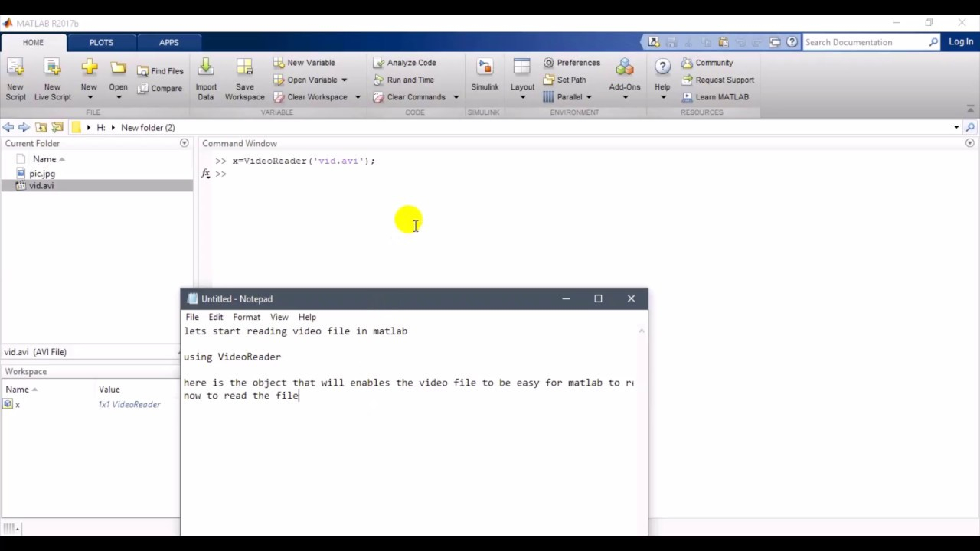Open Find Files tool

point(160,71)
